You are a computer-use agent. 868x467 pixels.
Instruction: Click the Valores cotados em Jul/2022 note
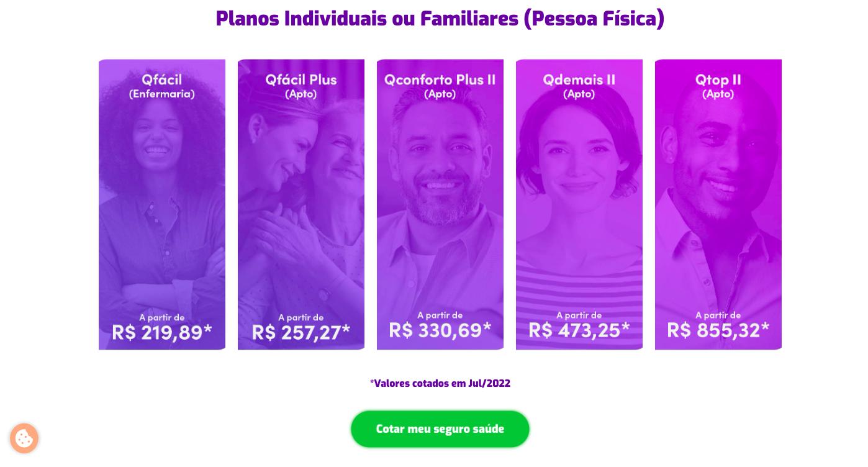click(x=440, y=383)
